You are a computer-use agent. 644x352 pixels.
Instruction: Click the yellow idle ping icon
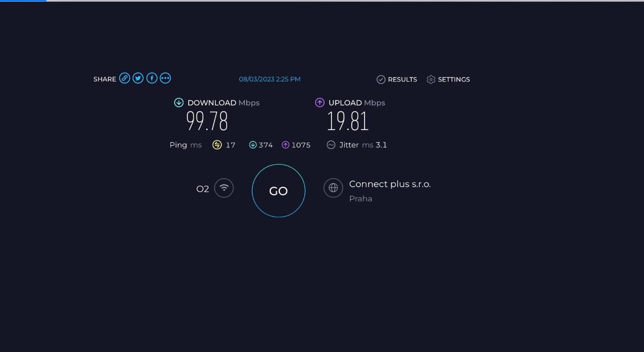pyautogui.click(x=217, y=145)
